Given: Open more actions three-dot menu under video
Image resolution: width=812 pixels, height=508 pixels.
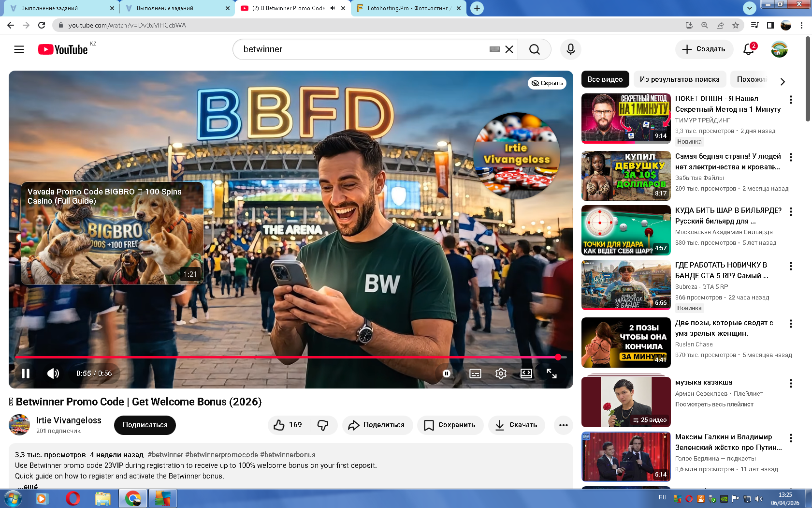Looking at the screenshot, I should tap(563, 425).
